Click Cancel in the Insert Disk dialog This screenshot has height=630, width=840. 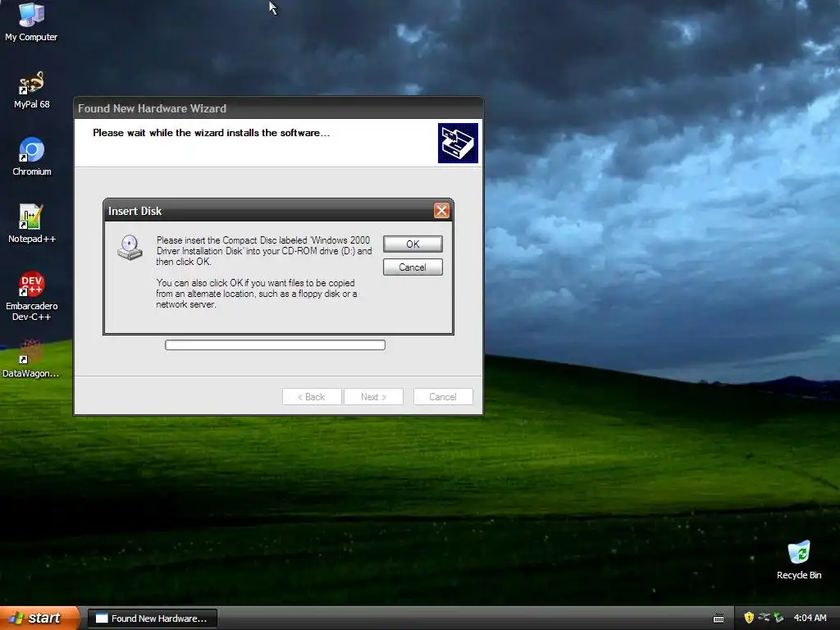[413, 267]
